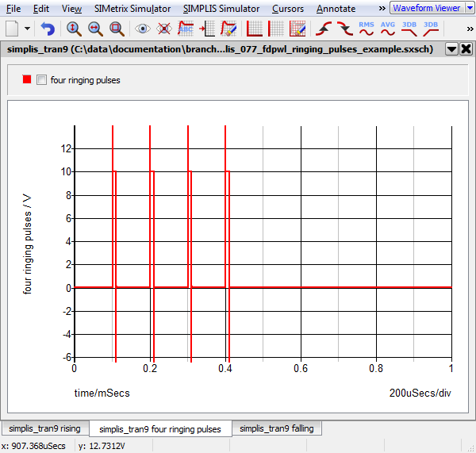
Task: Open the Cursors menu
Action: [x=286, y=8]
